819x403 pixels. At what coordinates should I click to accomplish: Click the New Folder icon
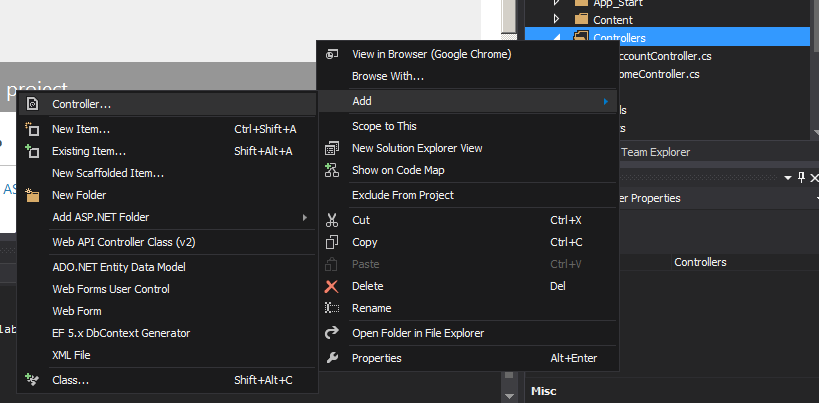point(32,195)
